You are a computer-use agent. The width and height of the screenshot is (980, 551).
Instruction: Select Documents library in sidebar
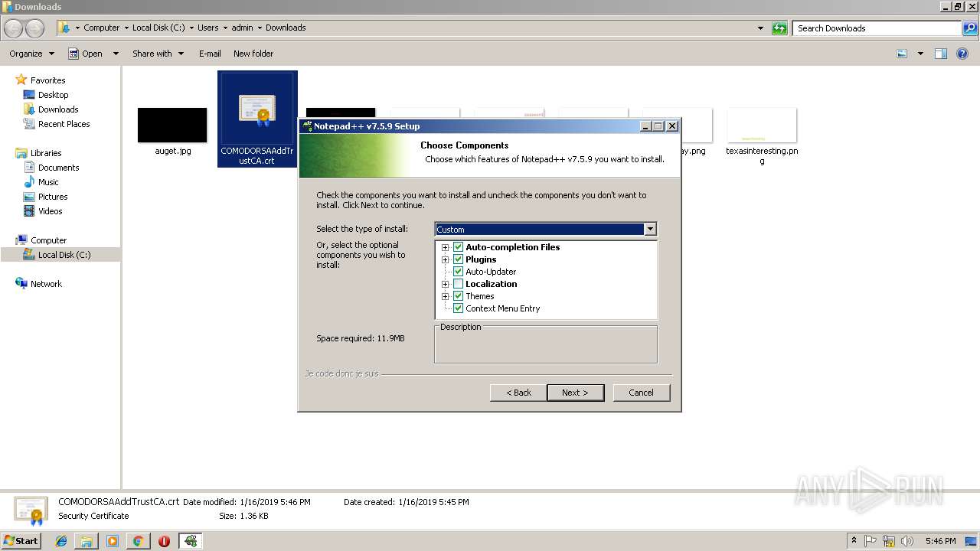pos(58,168)
